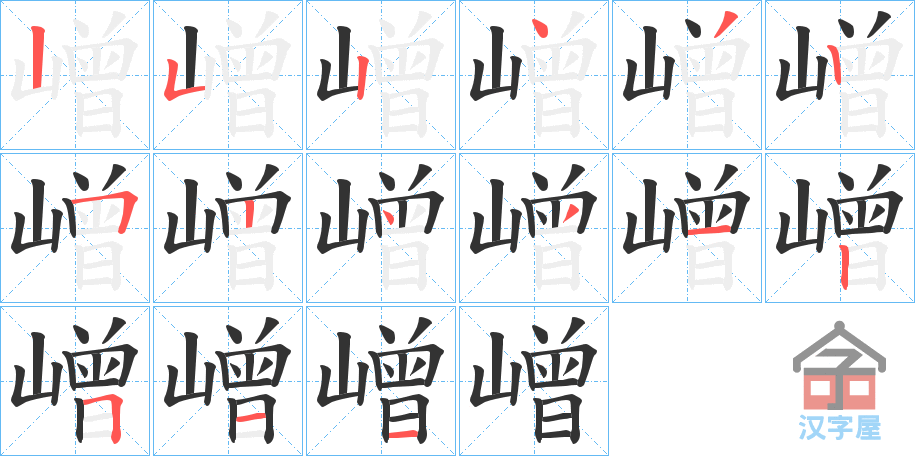This screenshot has width=915, height=456.
Task: Click the red first stroke in cell one
Action: 37,57
